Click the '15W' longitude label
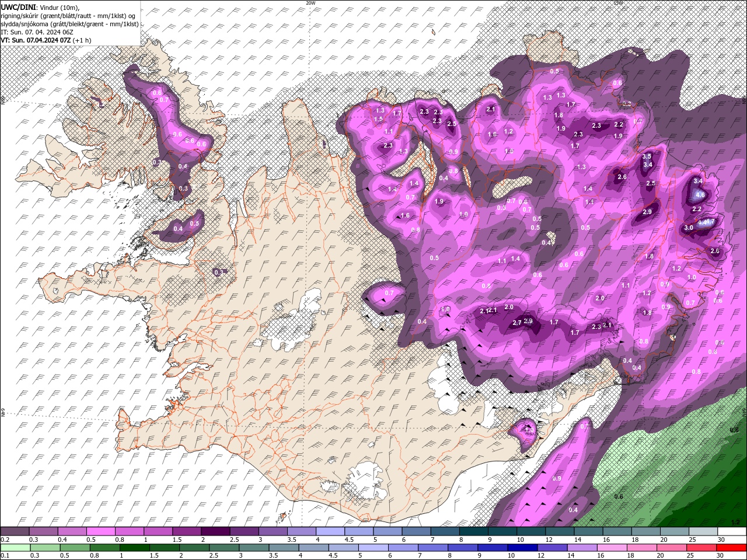 (618, 3)
